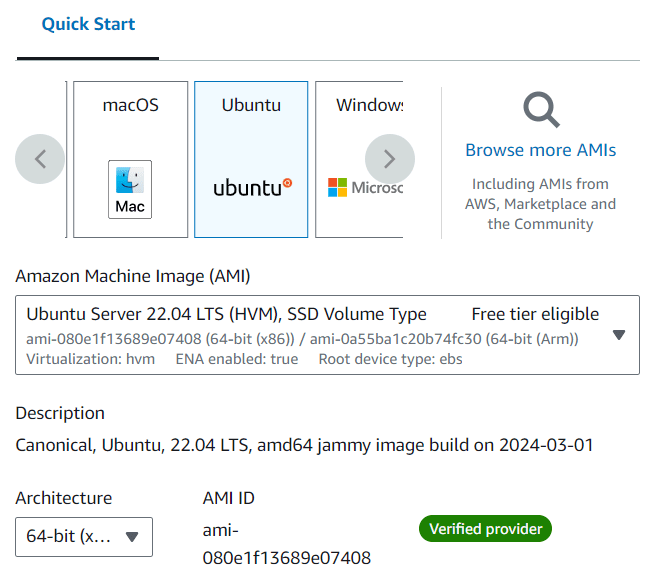Click the AMI dropdown arrow
Image resolution: width=656 pixels, height=582 pixels.
pos(619,335)
